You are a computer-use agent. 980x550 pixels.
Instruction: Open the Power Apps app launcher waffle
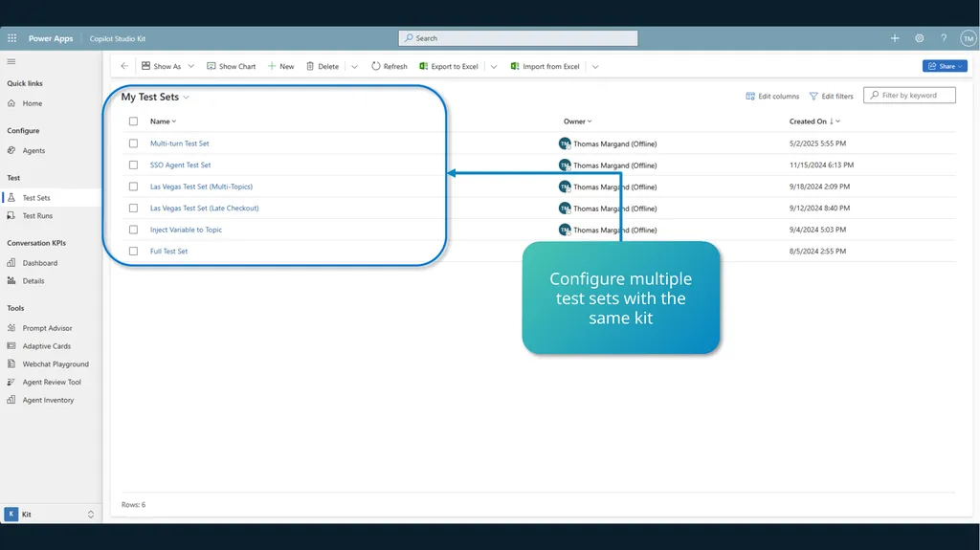tap(11, 38)
